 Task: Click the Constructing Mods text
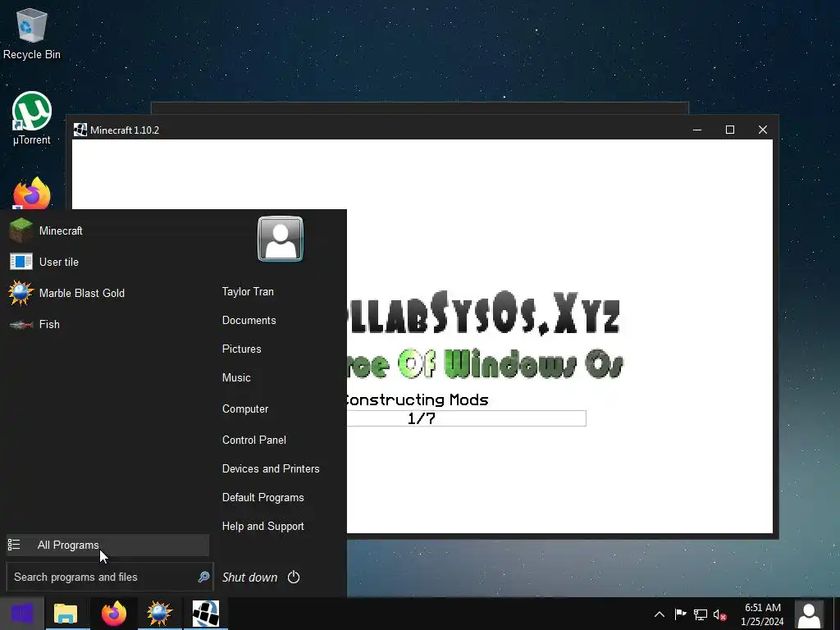click(x=417, y=400)
